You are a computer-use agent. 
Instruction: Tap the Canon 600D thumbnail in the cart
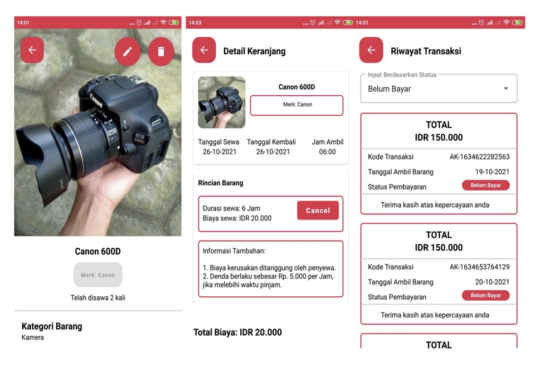click(x=221, y=102)
